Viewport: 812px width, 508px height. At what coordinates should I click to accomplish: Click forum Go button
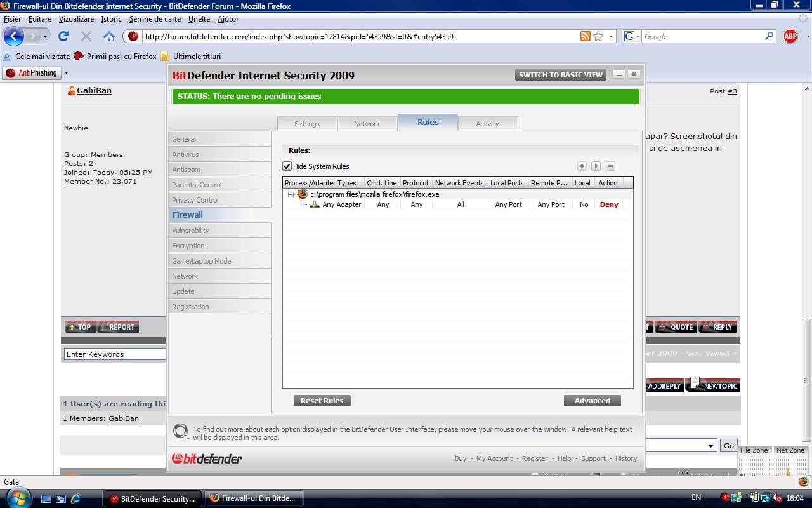(729, 446)
